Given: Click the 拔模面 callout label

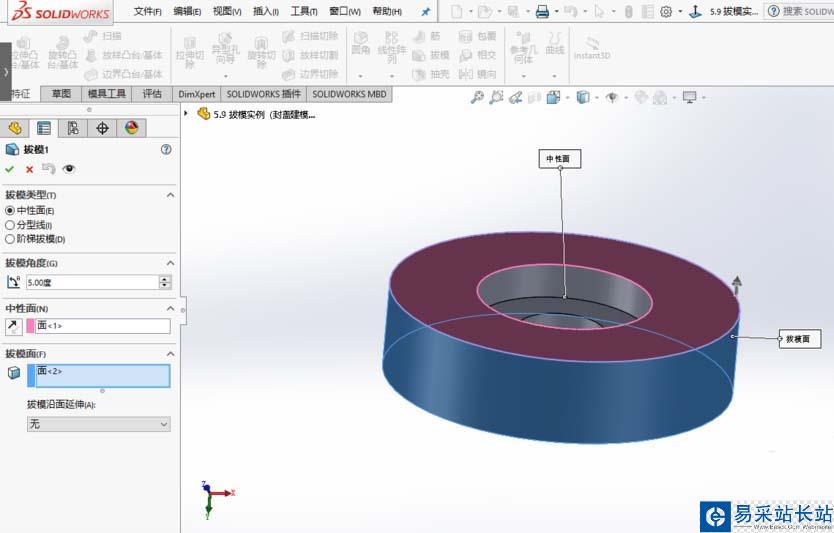Looking at the screenshot, I should point(800,339).
